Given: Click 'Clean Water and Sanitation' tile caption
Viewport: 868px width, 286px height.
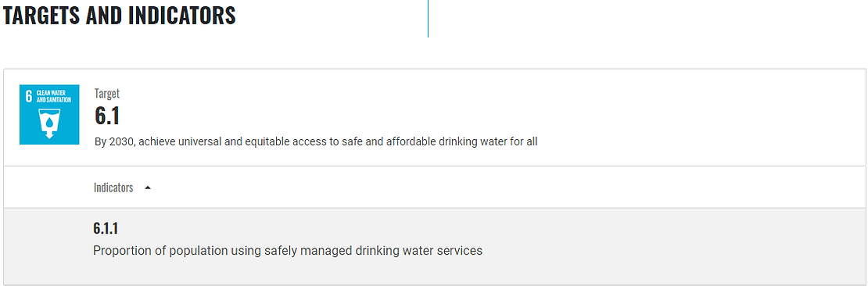Looking at the screenshot, I should (53, 95).
